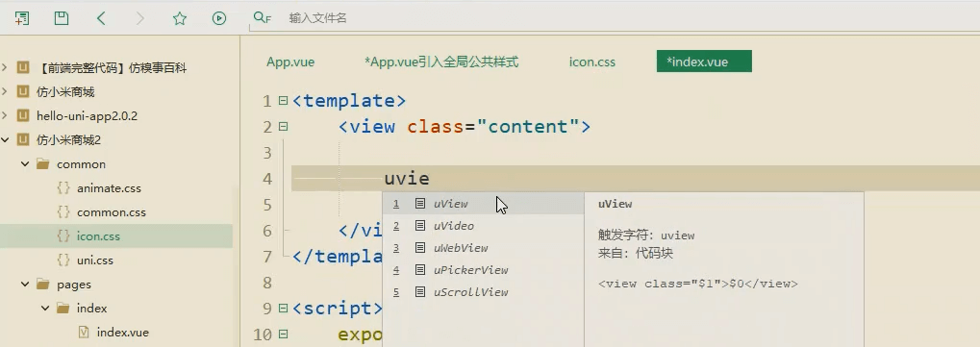Click project icon of 仿小米商城

[x=23, y=91]
